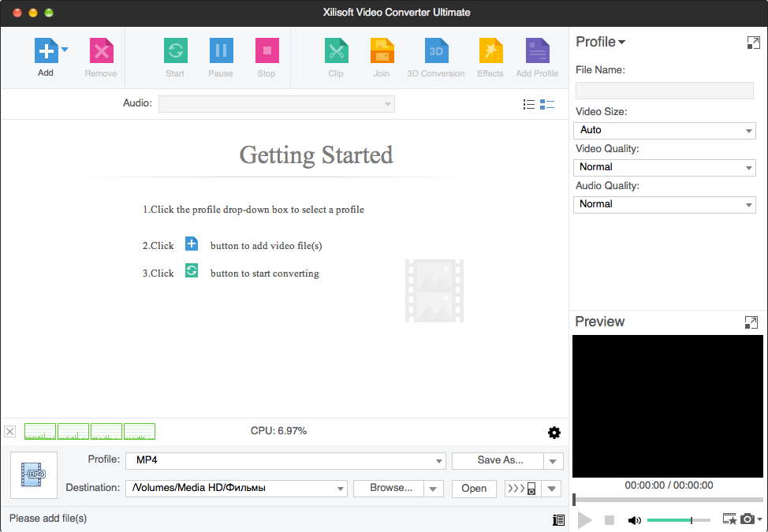This screenshot has height=532, width=768.
Task: Click the blue Add icon in step 2
Action: (192, 244)
